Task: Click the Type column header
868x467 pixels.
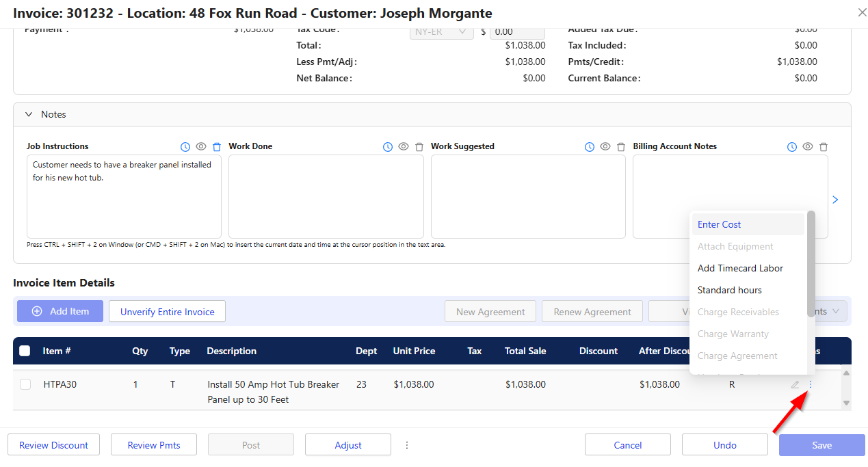Action: click(180, 351)
